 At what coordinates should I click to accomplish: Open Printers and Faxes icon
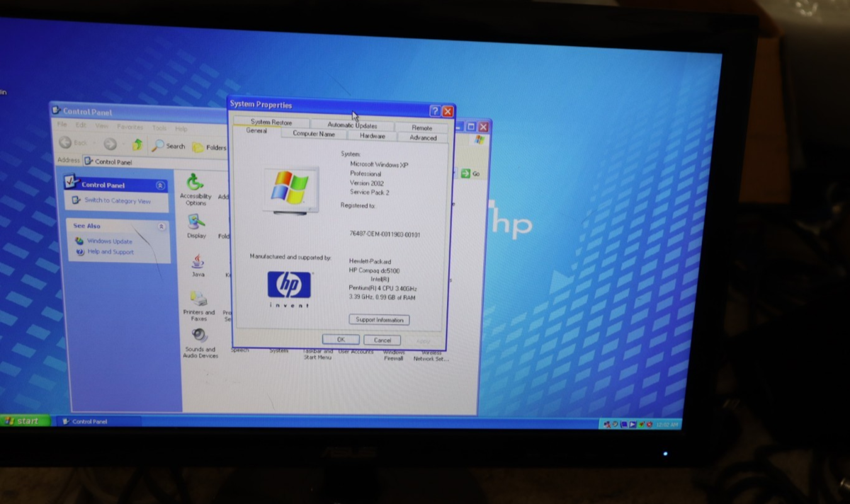point(198,300)
